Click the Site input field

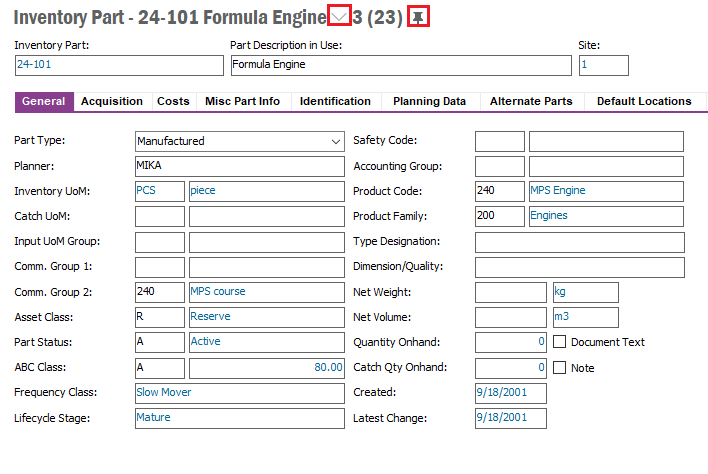pyautogui.click(x=603, y=65)
